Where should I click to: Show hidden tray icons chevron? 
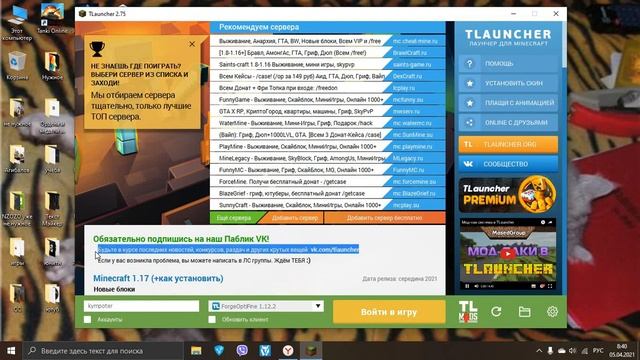[x=539, y=351]
